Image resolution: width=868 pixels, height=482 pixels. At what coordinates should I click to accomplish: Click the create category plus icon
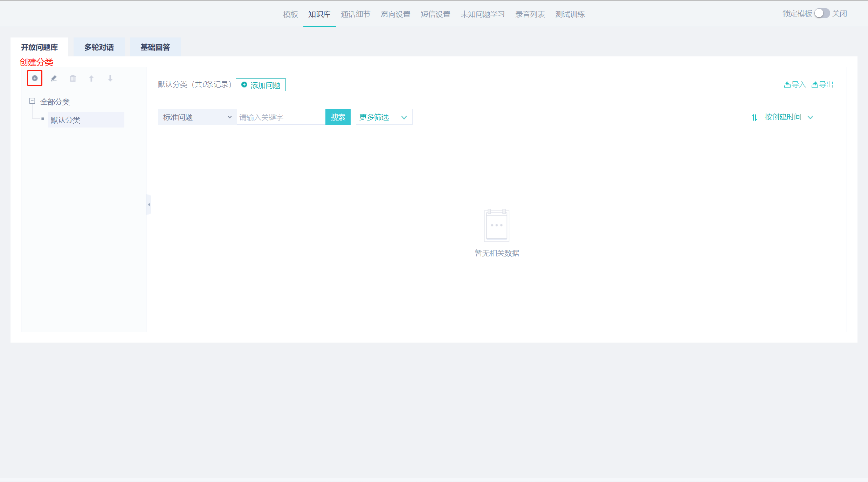(35, 78)
